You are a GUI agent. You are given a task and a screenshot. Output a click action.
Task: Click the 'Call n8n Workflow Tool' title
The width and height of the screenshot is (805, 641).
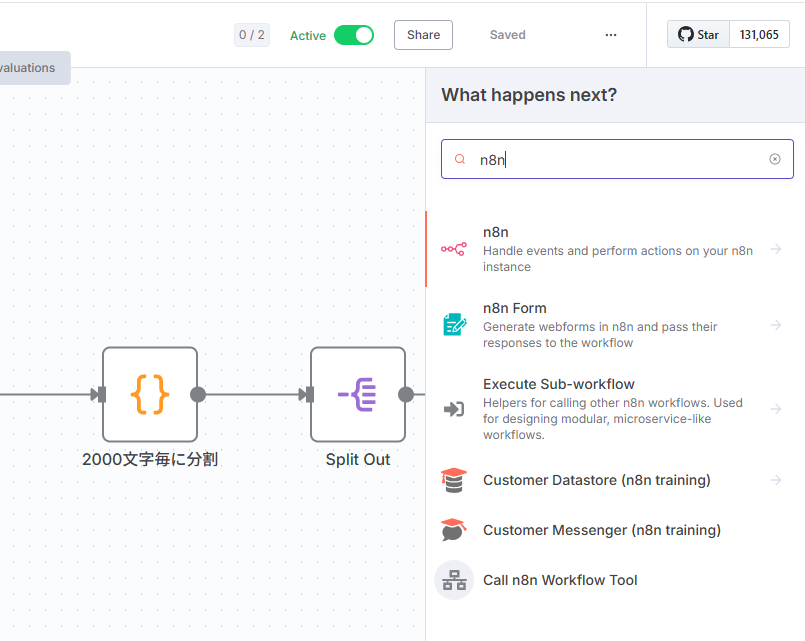(x=560, y=580)
